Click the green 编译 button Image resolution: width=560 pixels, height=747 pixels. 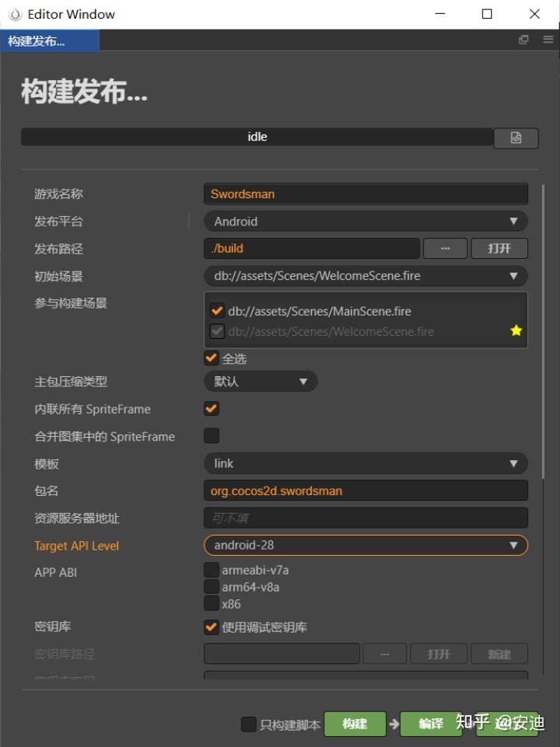click(431, 724)
